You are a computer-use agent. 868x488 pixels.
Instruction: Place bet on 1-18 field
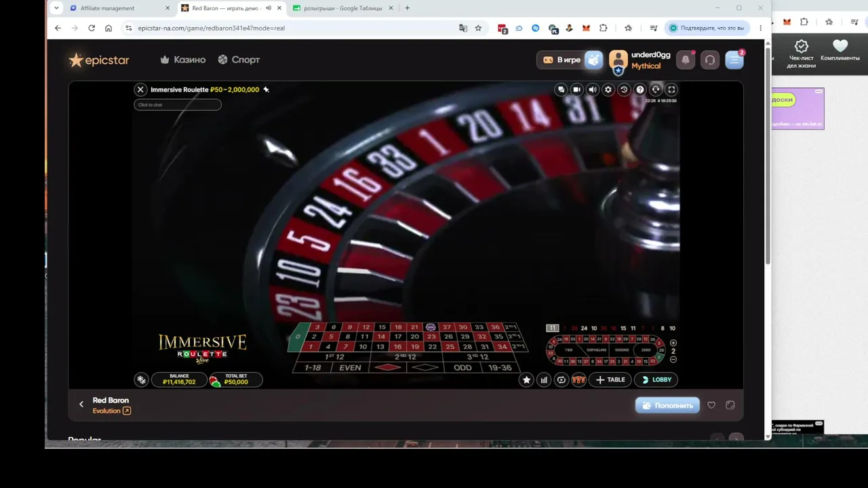(313, 367)
